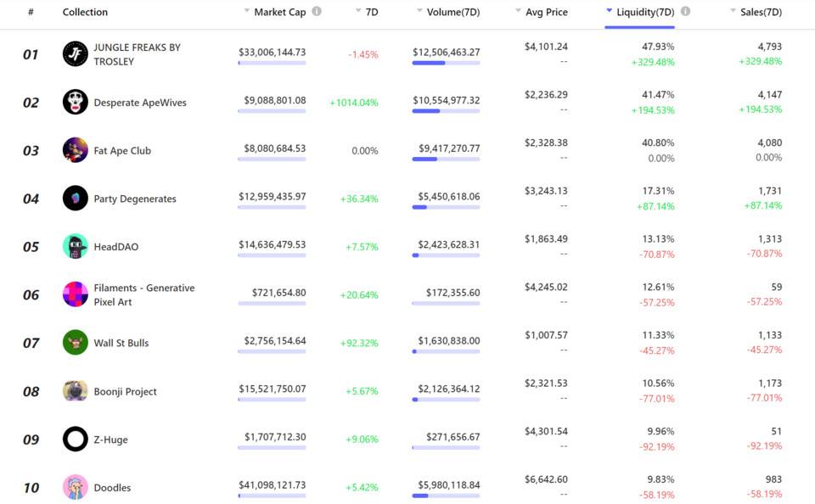Open the Liquidity(7D) info tooltip icon
Viewport: 815px width, 504px height.
[x=686, y=11]
